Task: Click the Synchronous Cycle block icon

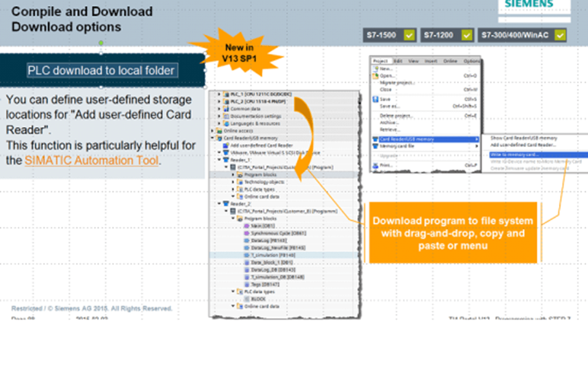Action: coord(247,233)
